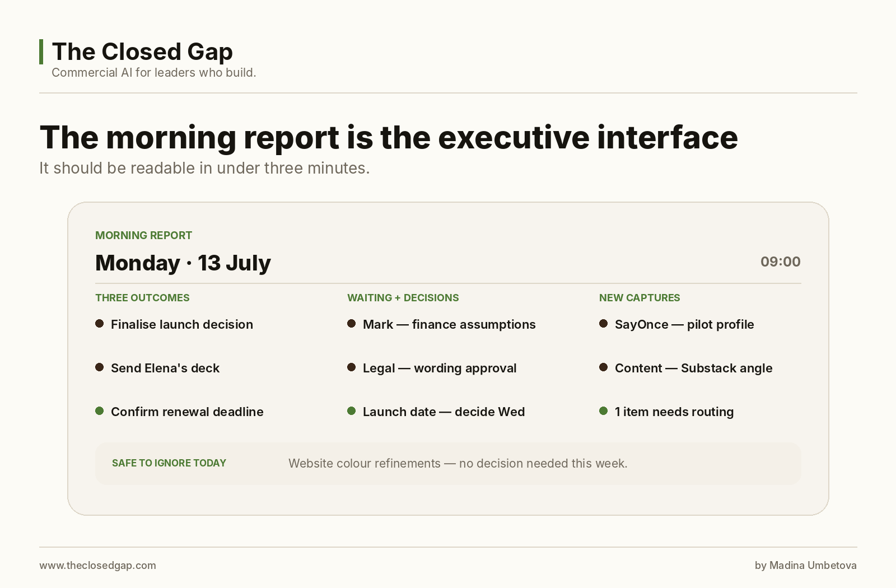The width and height of the screenshot is (896, 588).
Task: Click the Safe To Ignore Today label
Action: pyautogui.click(x=169, y=463)
